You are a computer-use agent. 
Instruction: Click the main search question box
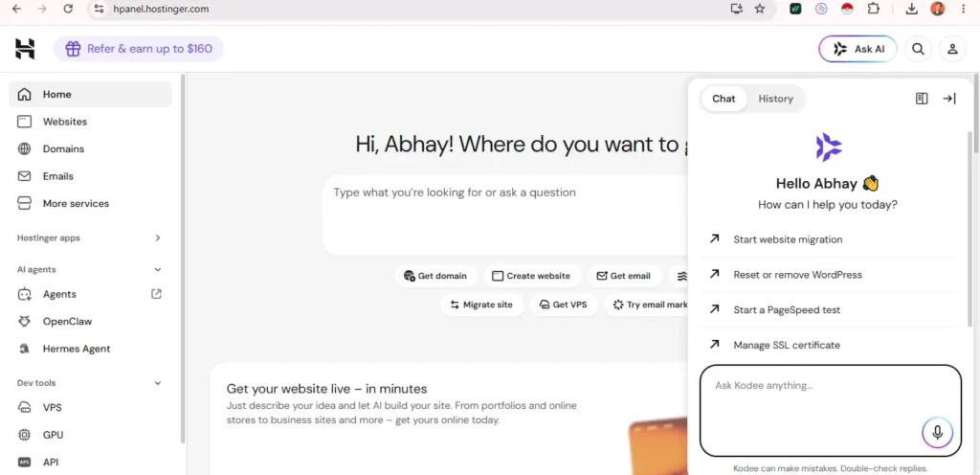505,215
